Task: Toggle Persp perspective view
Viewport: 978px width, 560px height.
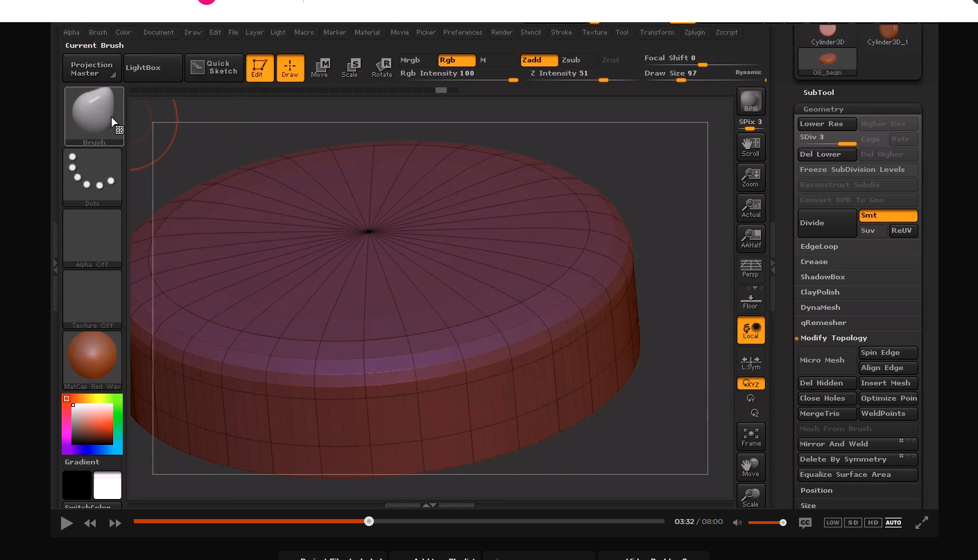Action: click(750, 268)
